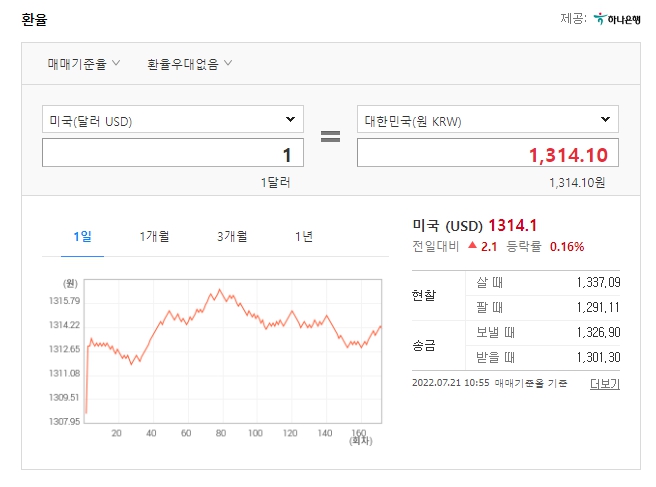Click the 환율 section title
The width and height of the screenshot is (656, 487).
click(x=34, y=20)
